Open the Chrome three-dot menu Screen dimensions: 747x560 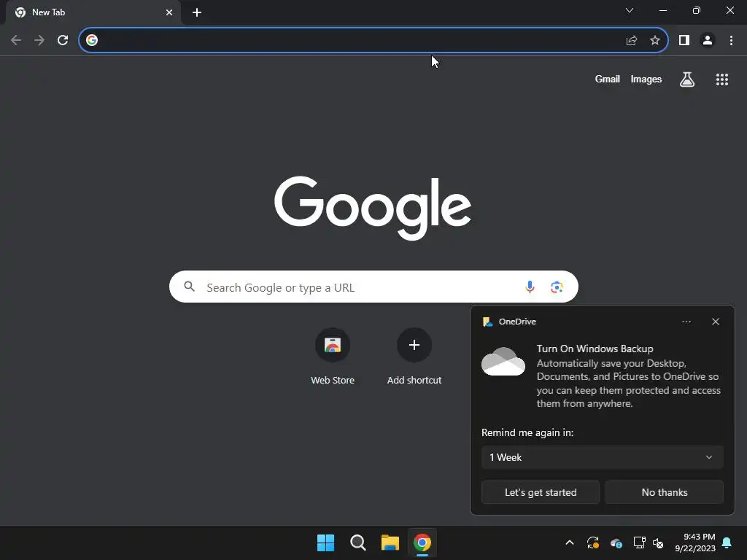pos(731,41)
